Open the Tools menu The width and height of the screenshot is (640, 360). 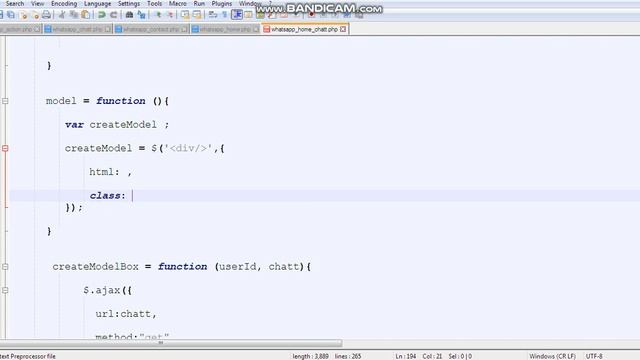[154, 4]
